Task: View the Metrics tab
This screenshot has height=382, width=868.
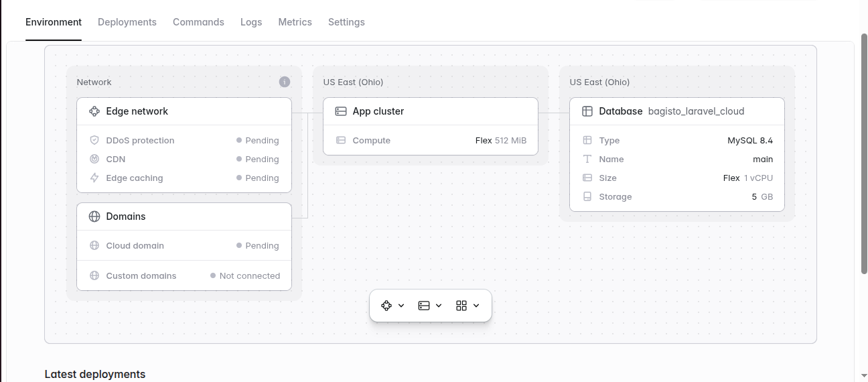Action: point(295,22)
